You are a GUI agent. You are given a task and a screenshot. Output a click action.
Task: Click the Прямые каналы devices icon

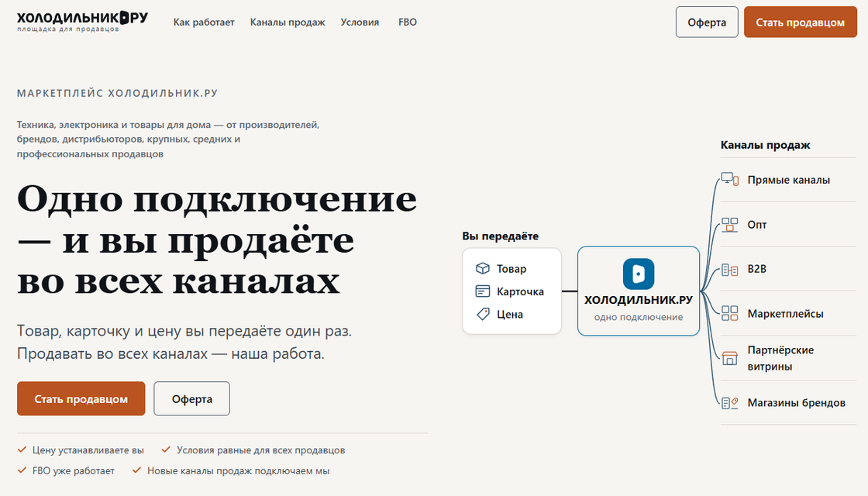click(x=729, y=179)
